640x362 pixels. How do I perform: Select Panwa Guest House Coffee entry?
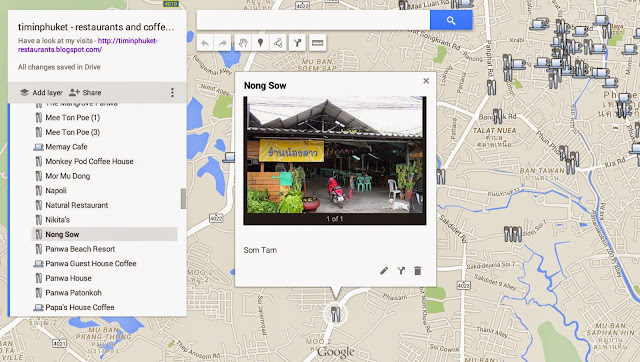[x=104, y=264]
